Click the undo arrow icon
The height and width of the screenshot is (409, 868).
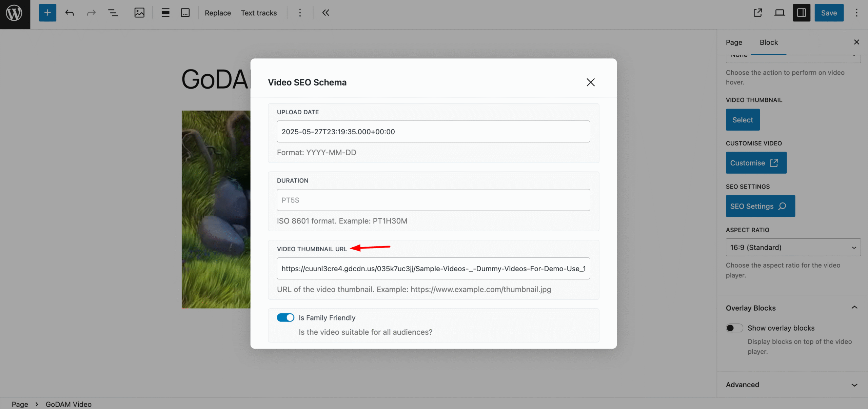pyautogui.click(x=70, y=13)
